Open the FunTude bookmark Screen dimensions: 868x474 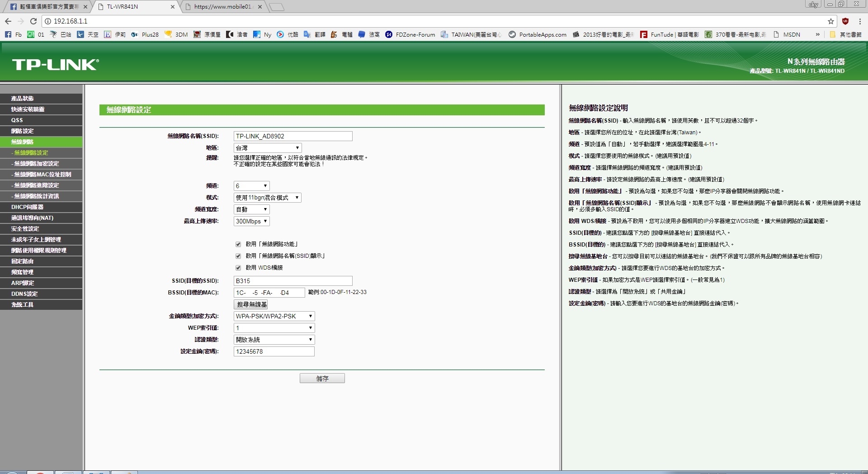tap(670, 34)
